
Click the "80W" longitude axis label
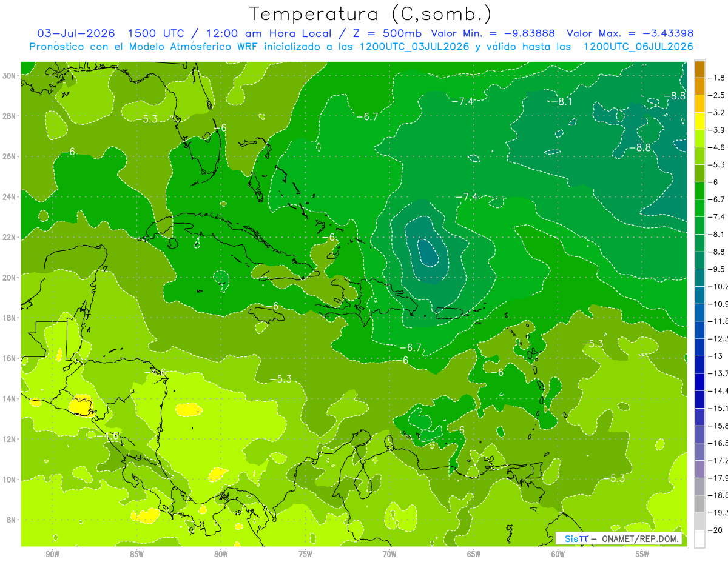click(x=221, y=554)
